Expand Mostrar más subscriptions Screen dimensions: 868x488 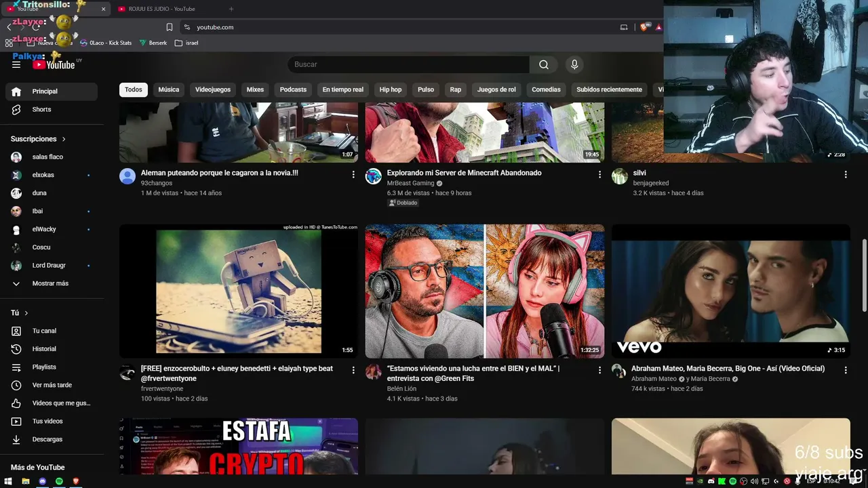(52, 283)
